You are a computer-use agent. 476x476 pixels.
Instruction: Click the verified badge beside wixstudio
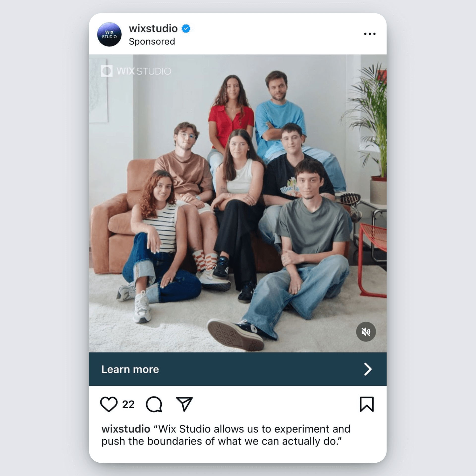pos(186,29)
